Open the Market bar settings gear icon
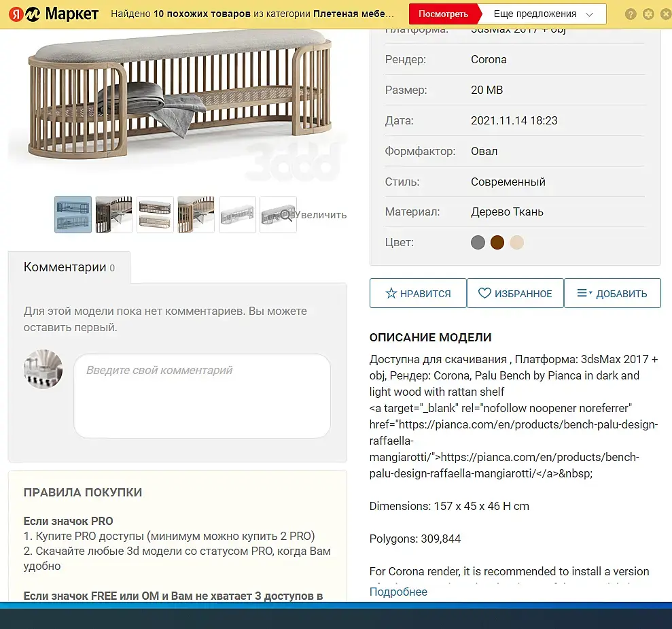672x629 pixels. [648, 14]
